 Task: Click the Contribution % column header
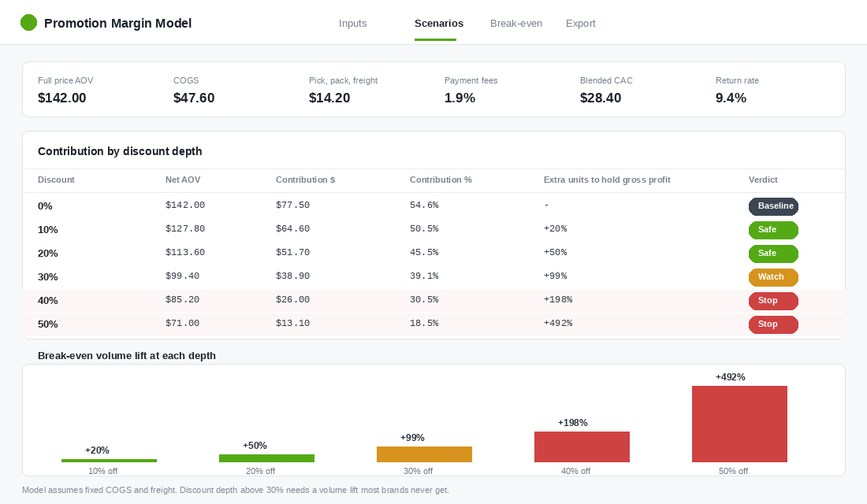click(x=441, y=180)
